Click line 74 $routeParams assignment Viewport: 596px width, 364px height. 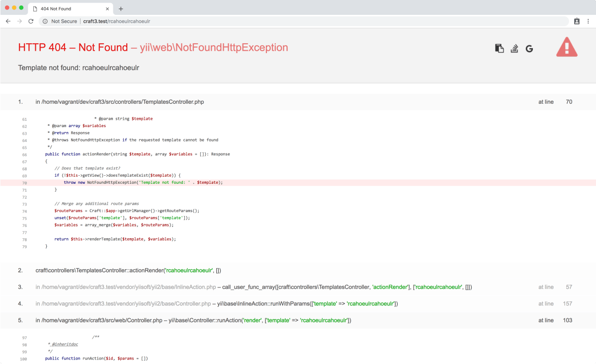[127, 211]
